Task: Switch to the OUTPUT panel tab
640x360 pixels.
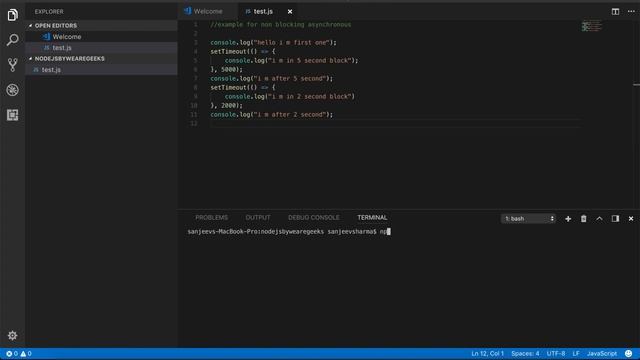Action: (x=258, y=218)
